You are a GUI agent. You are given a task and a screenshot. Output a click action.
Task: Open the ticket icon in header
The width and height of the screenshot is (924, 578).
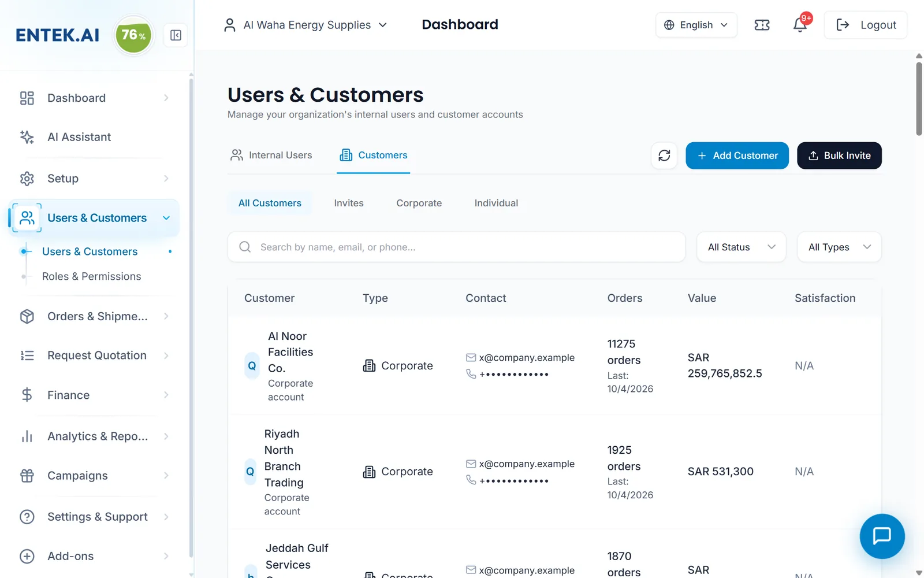coord(762,25)
